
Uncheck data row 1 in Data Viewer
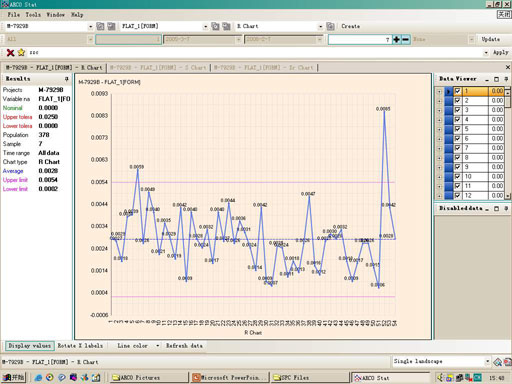point(458,91)
